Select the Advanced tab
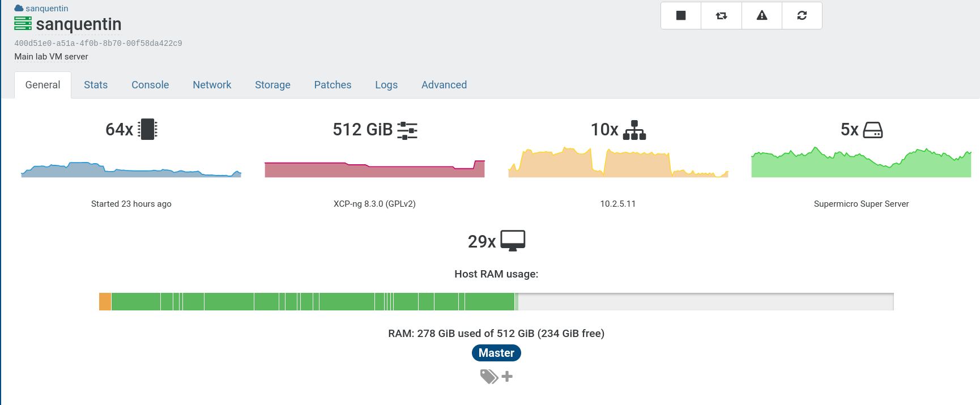The image size is (980, 405). click(444, 85)
